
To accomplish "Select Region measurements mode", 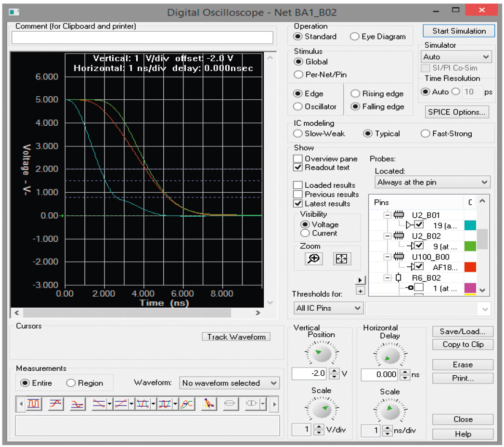I will 71,383.
